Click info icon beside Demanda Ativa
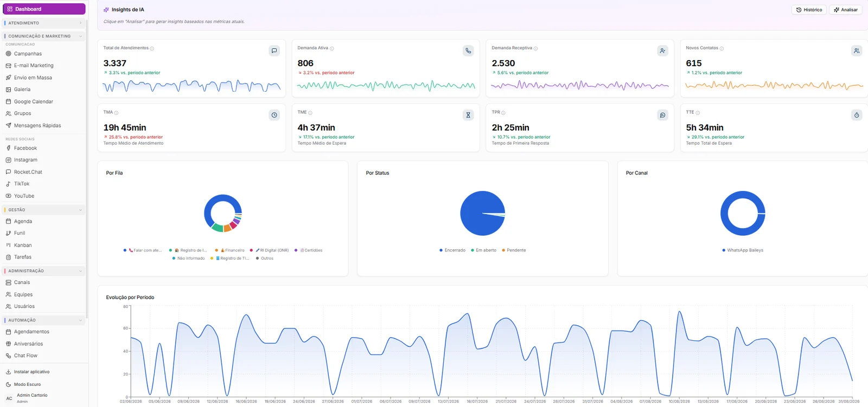 (x=332, y=48)
